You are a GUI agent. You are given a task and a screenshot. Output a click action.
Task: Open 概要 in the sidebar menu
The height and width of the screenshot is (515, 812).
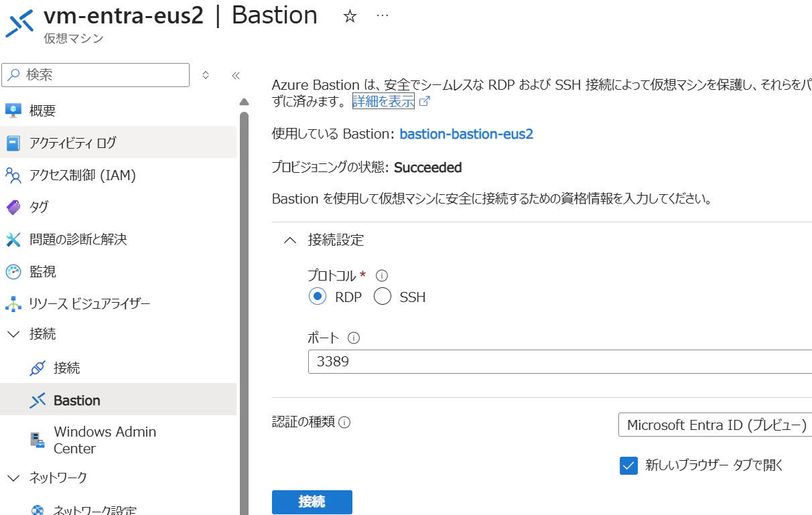pyautogui.click(x=118, y=111)
